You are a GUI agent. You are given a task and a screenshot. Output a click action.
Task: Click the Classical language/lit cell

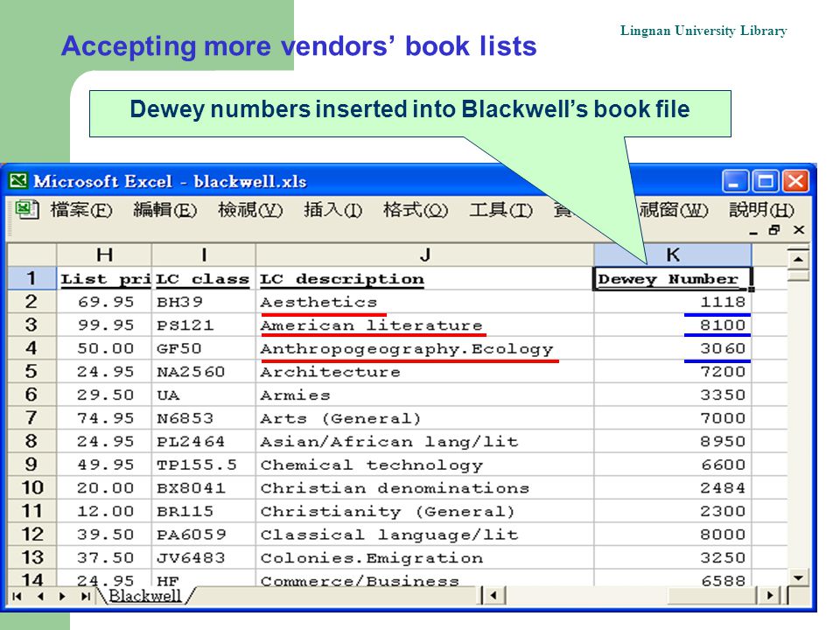point(425,535)
